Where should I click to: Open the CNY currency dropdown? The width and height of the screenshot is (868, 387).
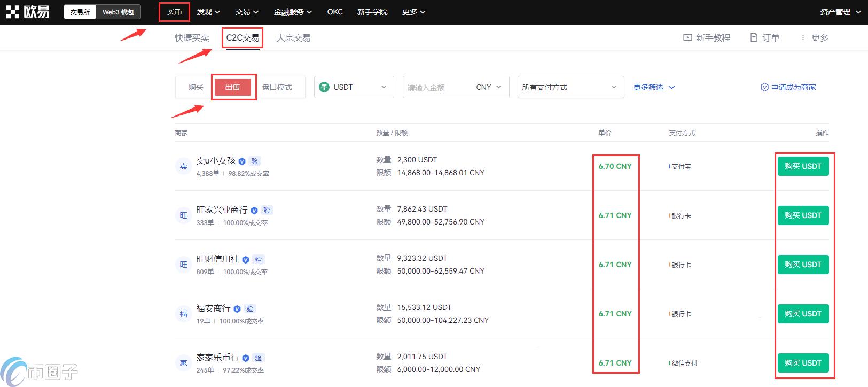[489, 87]
